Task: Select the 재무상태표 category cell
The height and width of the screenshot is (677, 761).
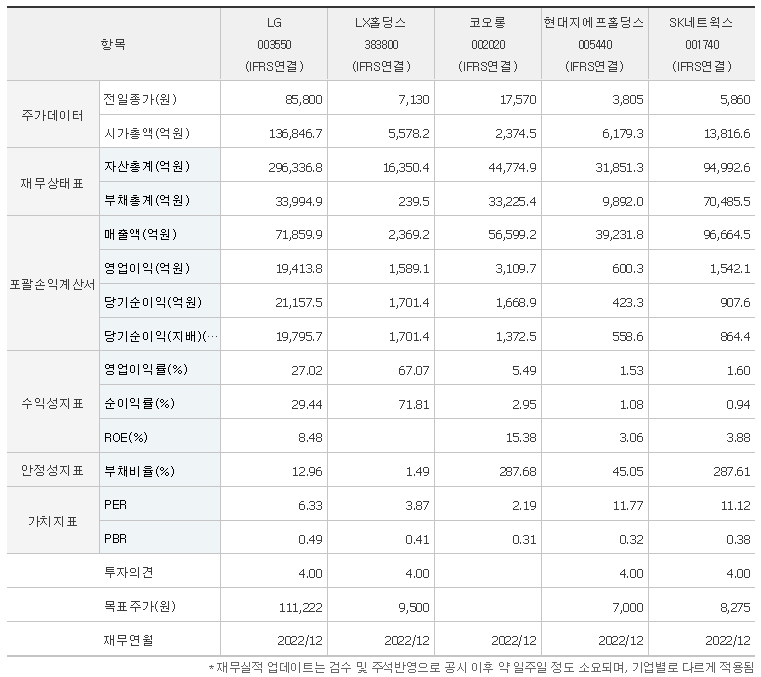Action: (x=53, y=183)
